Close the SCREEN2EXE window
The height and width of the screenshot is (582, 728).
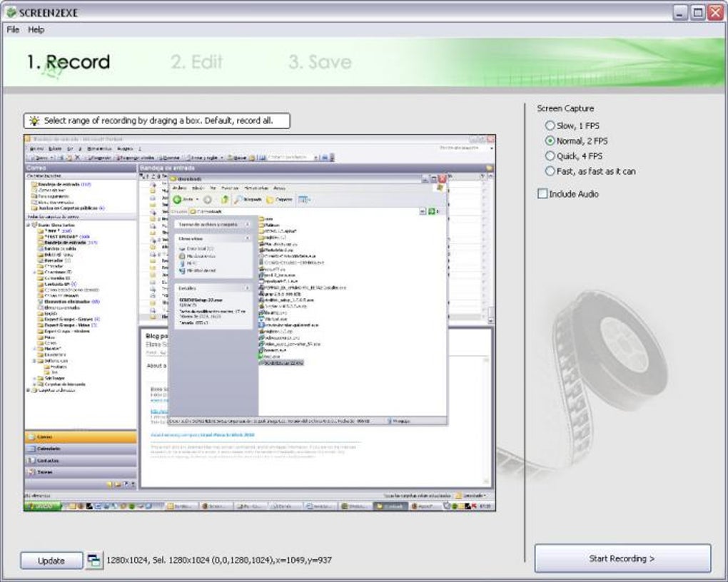point(715,13)
